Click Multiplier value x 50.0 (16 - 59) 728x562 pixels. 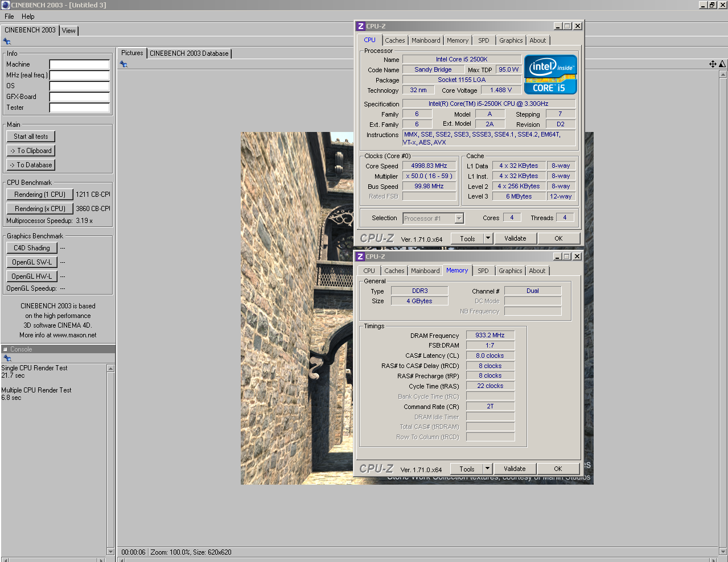[x=429, y=176]
